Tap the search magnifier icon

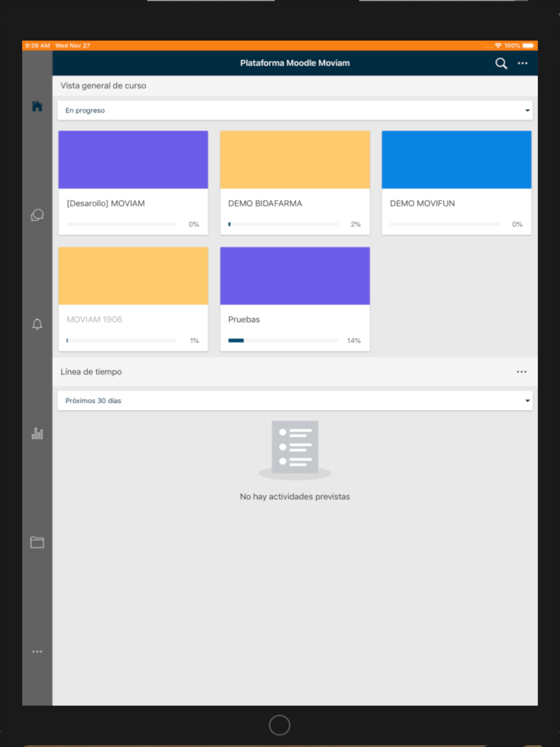point(501,63)
